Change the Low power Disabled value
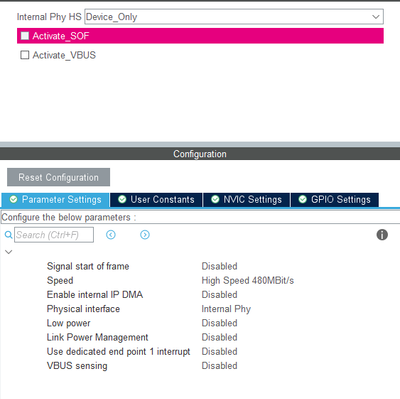The width and height of the screenshot is (400, 399). coord(219,323)
